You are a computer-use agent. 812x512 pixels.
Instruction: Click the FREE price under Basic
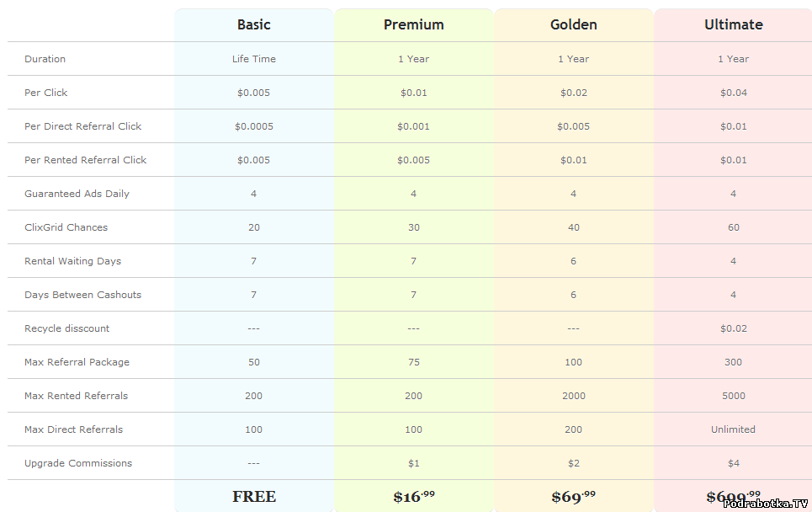(x=254, y=497)
